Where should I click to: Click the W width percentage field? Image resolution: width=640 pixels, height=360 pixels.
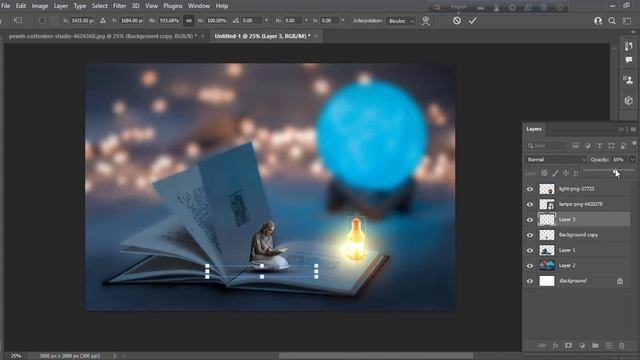click(169, 20)
